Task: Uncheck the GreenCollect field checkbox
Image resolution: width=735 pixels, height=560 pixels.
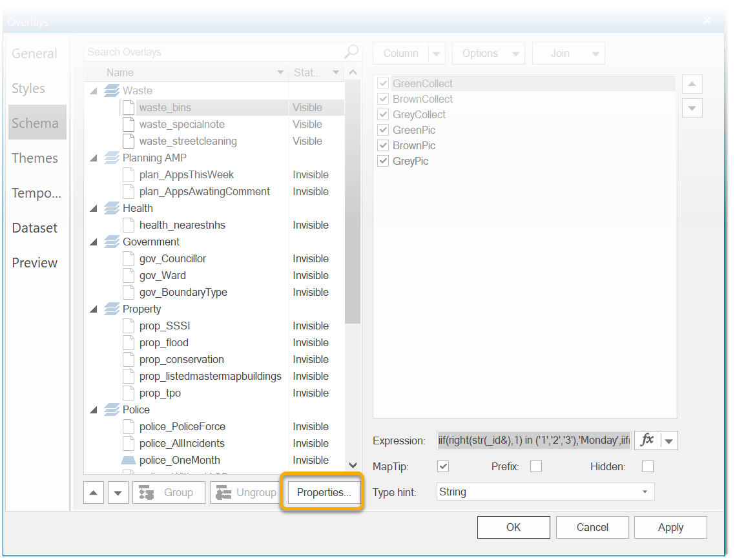Action: 383,83
